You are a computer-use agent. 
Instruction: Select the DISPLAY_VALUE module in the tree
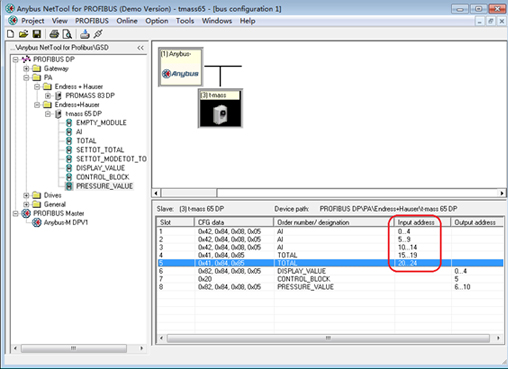click(100, 168)
